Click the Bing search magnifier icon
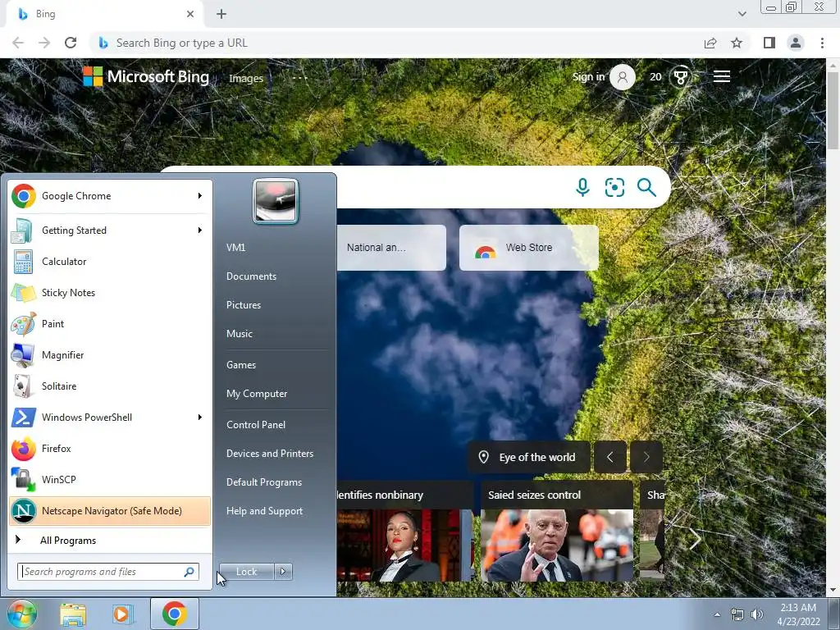The image size is (840, 630). point(646,188)
